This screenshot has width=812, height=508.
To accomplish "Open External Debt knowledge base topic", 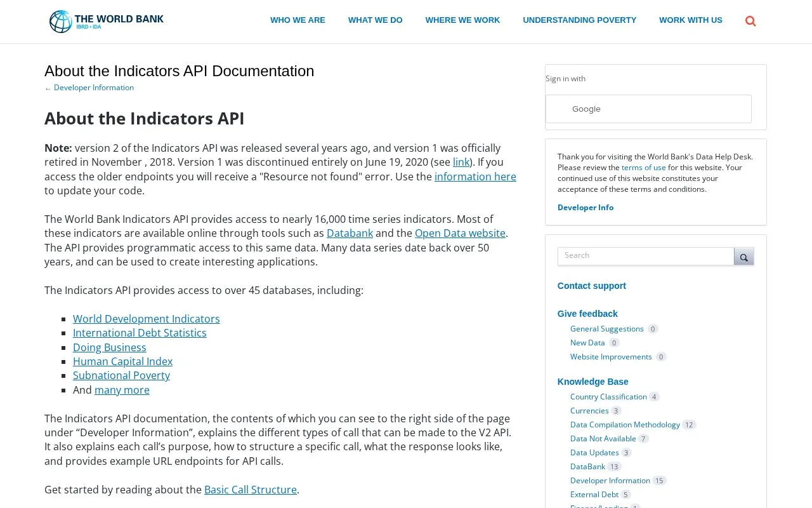I will tap(594, 495).
